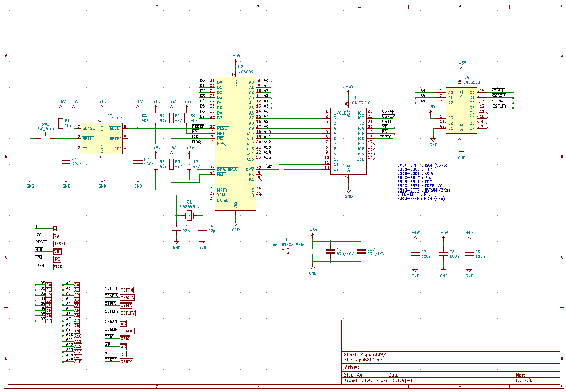Select crystal Q1 3.6864Mhz symbol
The image size is (566, 392).
190,215
